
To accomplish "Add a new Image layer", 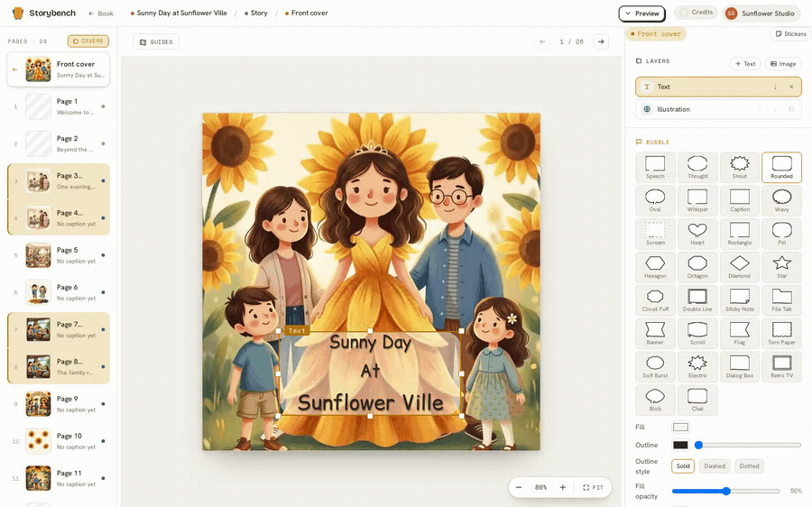I will pos(783,64).
